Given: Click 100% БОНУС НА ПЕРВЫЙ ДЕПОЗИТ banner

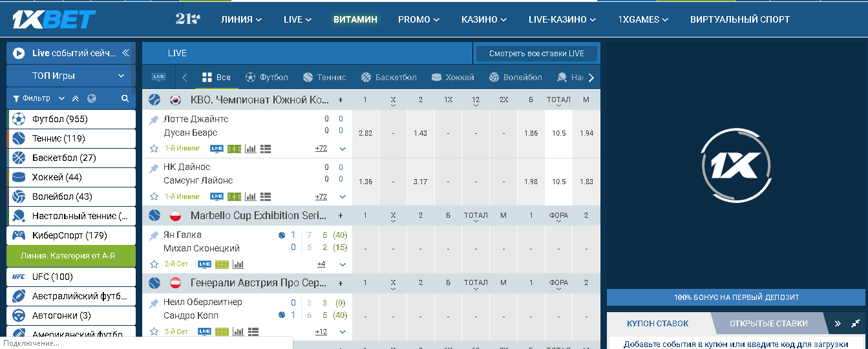Looking at the screenshot, I should point(737,297).
